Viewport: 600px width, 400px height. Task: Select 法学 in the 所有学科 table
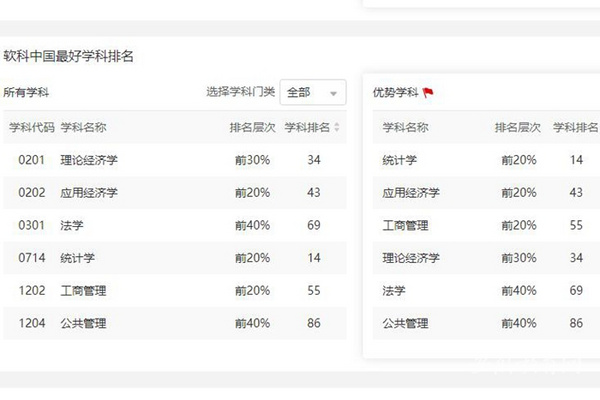[x=72, y=225]
